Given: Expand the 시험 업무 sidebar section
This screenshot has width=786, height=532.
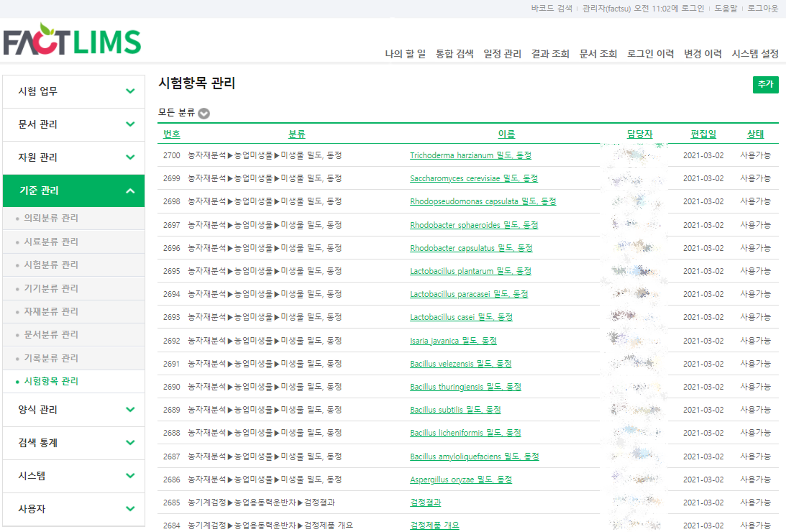Looking at the screenshot, I should click(73, 91).
